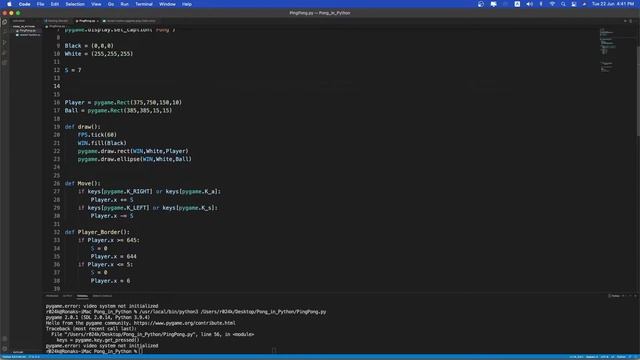
Task: Open the Extensions view in activity bar
Action: click(4, 62)
